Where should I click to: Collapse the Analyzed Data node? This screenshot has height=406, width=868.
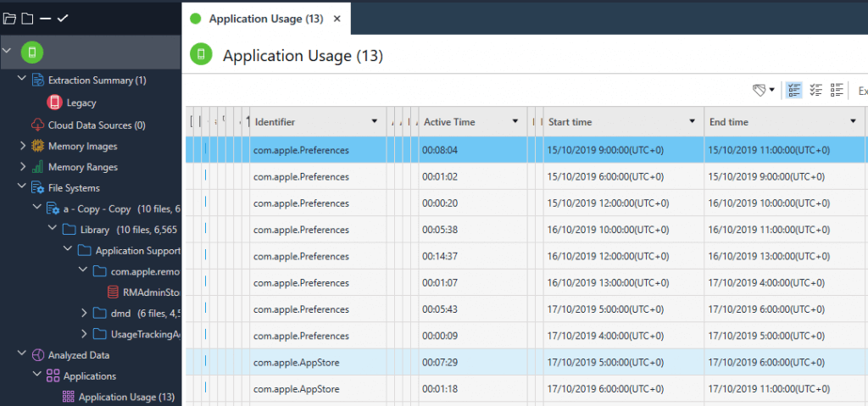(21, 353)
